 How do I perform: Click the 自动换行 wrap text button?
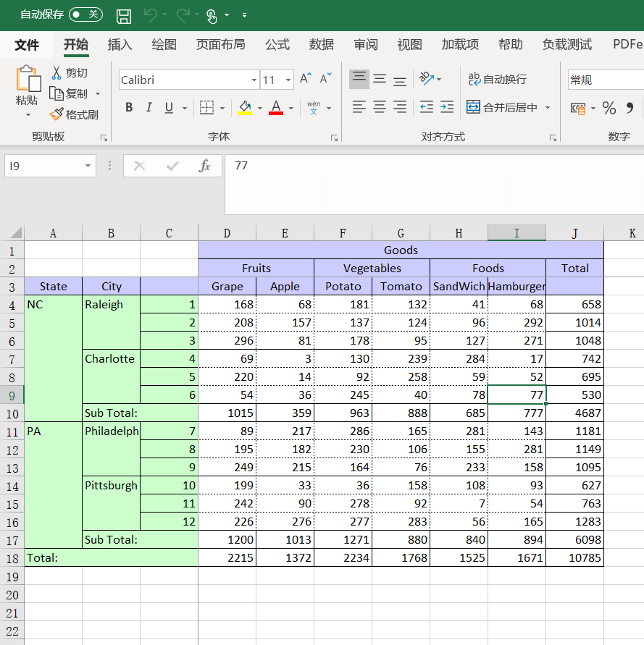pyautogui.click(x=497, y=79)
